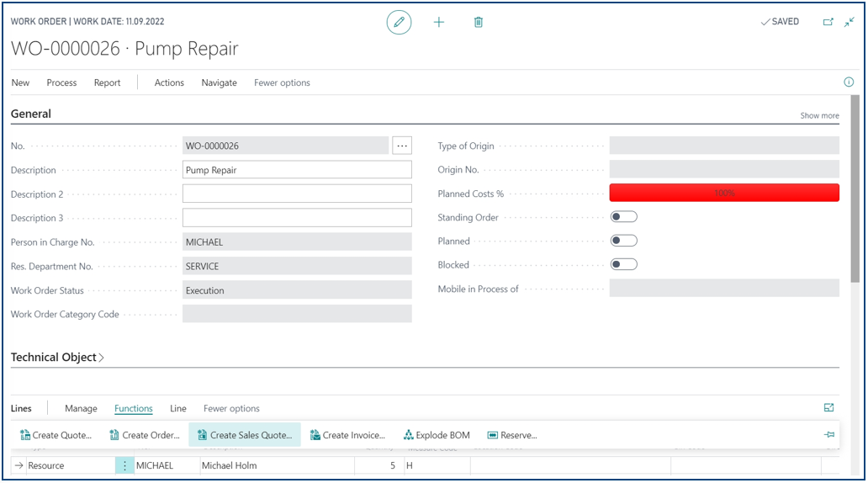Toggle the Blocked switch
868x483 pixels.
624,265
